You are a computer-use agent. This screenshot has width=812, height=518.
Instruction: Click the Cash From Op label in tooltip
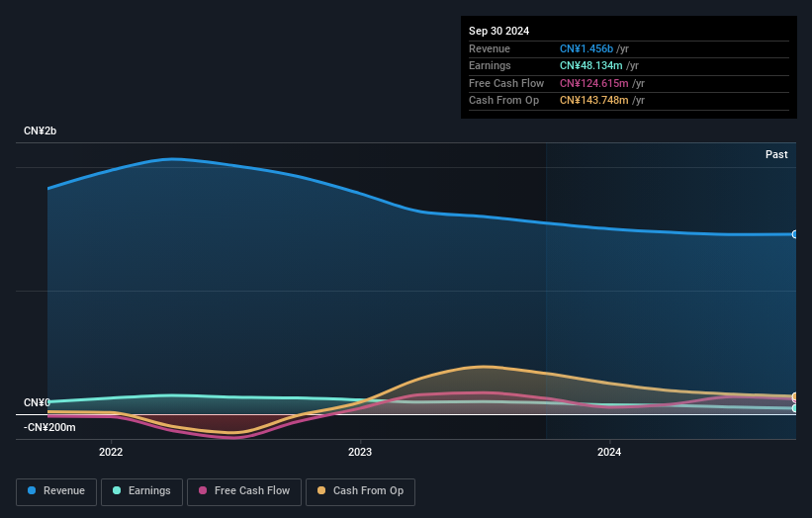point(503,101)
